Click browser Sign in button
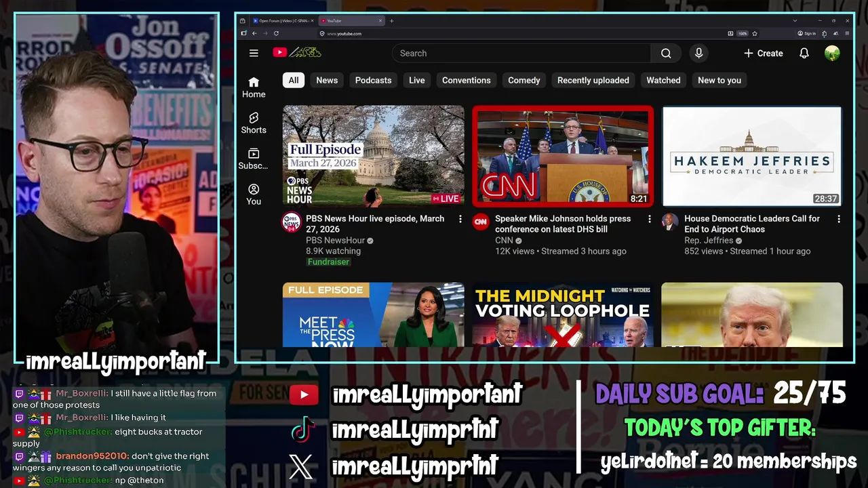 [x=806, y=33]
